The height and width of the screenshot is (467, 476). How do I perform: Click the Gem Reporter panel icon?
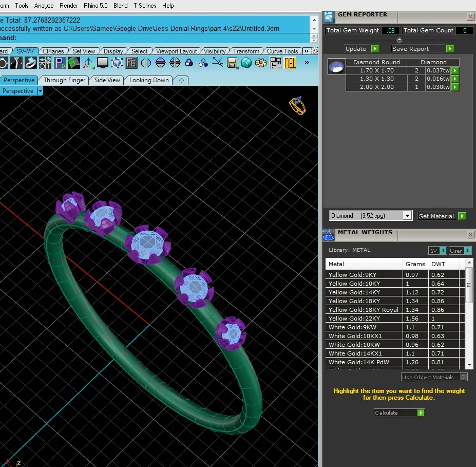(x=329, y=17)
